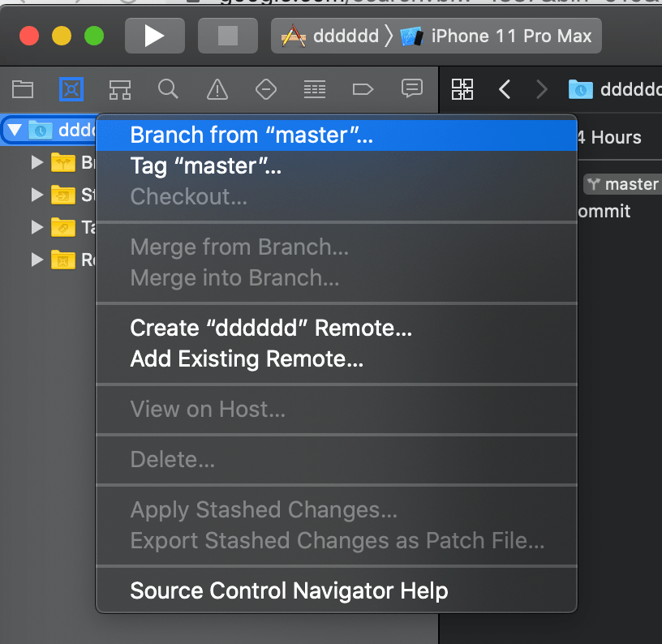Click the editor minimap icon
The image size is (662, 644).
pyautogui.click(x=462, y=89)
